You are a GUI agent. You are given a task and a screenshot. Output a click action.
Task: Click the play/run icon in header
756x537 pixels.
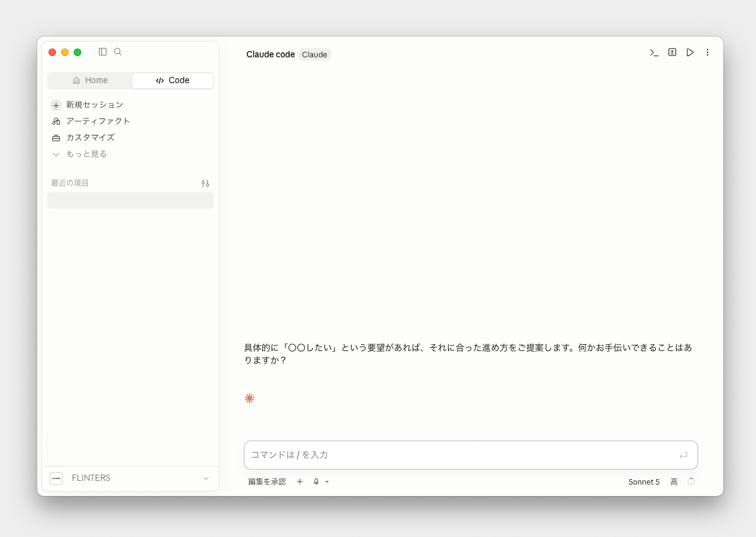coord(690,52)
